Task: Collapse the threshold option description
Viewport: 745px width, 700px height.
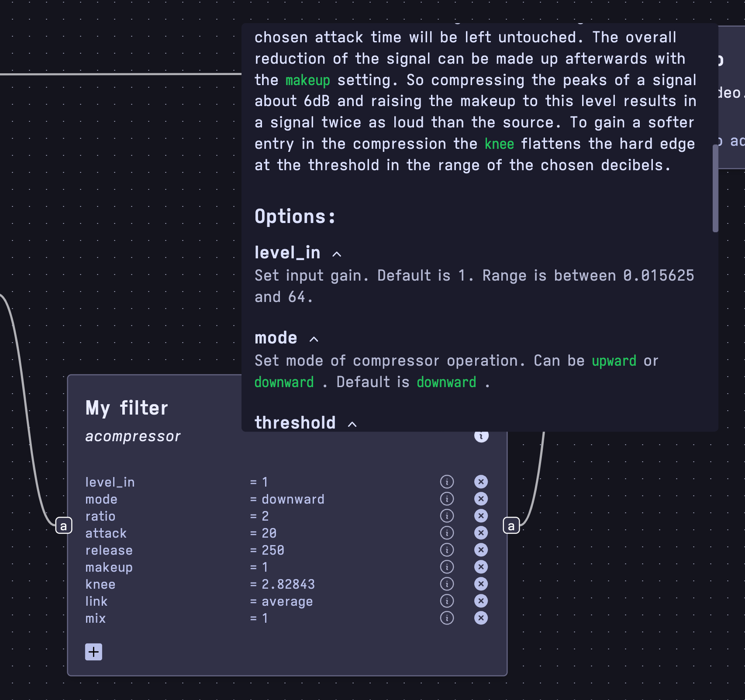Action: (x=352, y=424)
